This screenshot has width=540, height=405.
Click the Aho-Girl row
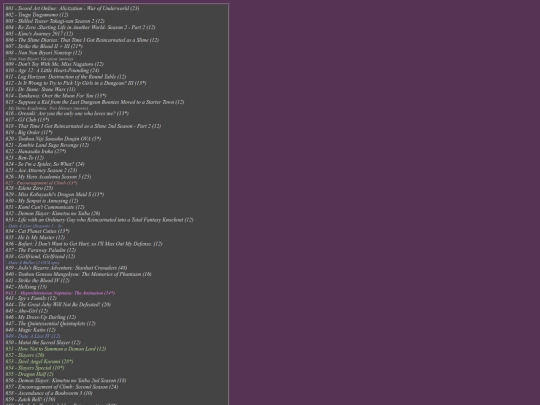pos(27,311)
